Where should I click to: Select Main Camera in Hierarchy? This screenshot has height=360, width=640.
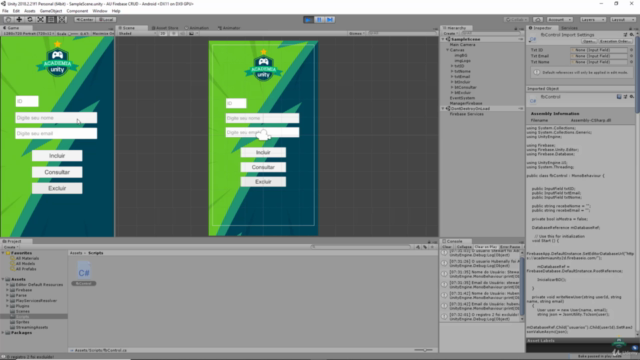click(462, 44)
